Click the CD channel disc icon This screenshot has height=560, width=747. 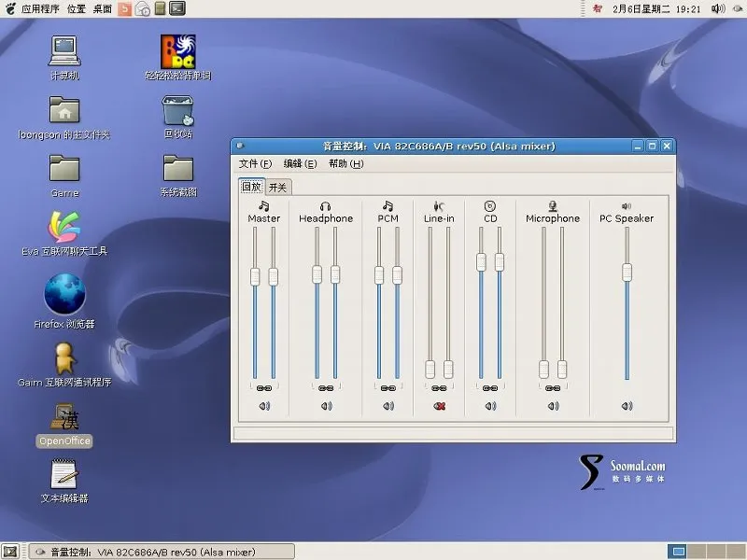point(490,205)
